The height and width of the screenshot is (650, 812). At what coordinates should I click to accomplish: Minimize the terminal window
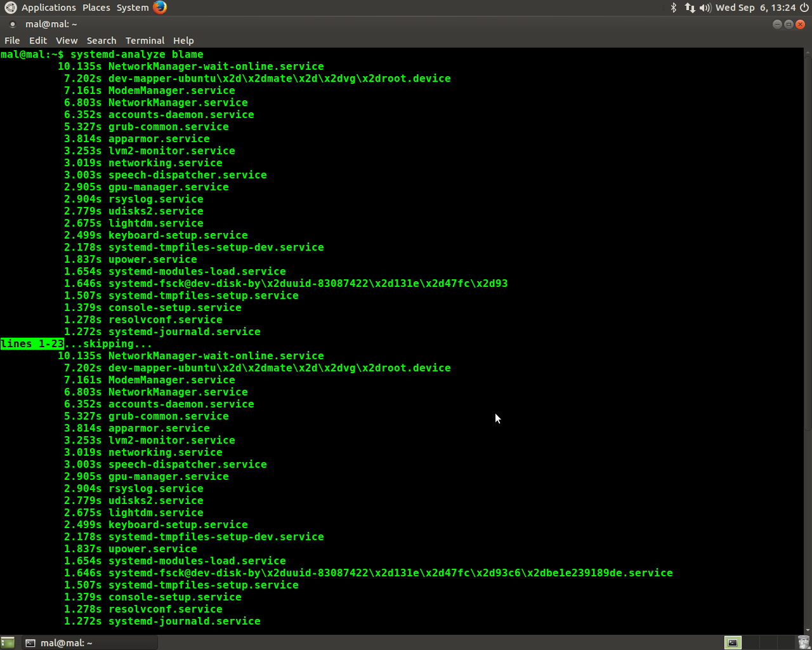[777, 24]
